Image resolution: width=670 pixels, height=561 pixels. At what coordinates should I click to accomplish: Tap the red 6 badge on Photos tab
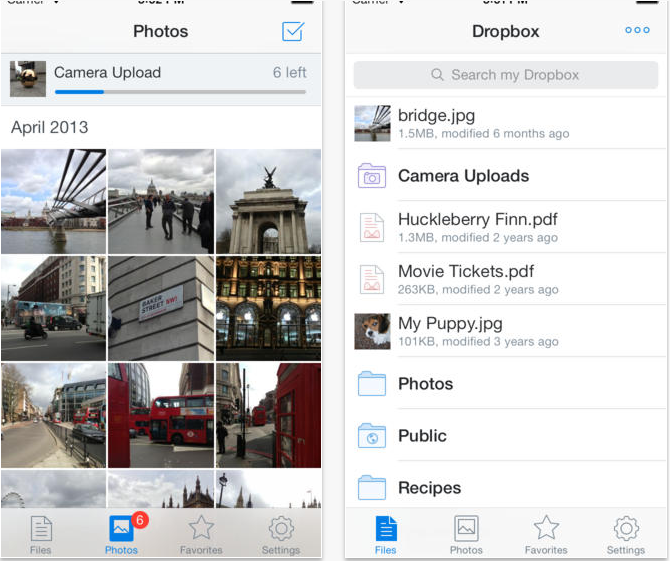pyautogui.click(x=140, y=520)
